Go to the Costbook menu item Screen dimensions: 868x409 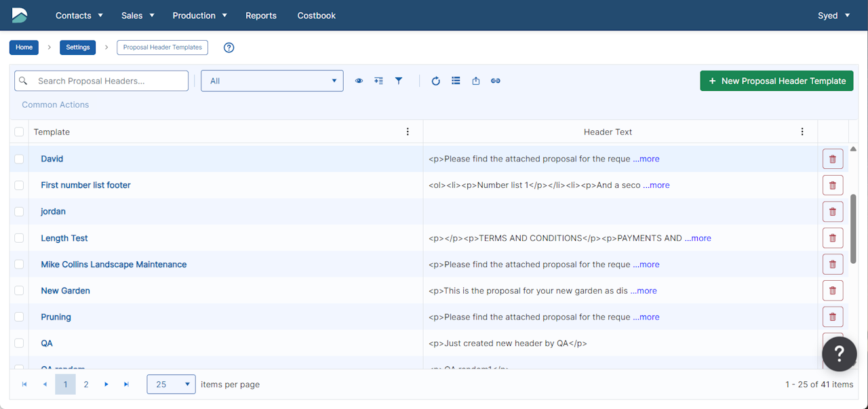(x=317, y=15)
